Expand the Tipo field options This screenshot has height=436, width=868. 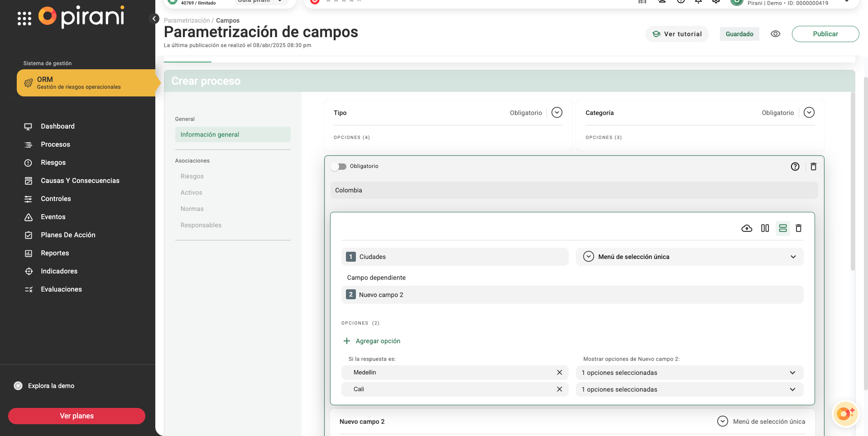[x=557, y=113]
